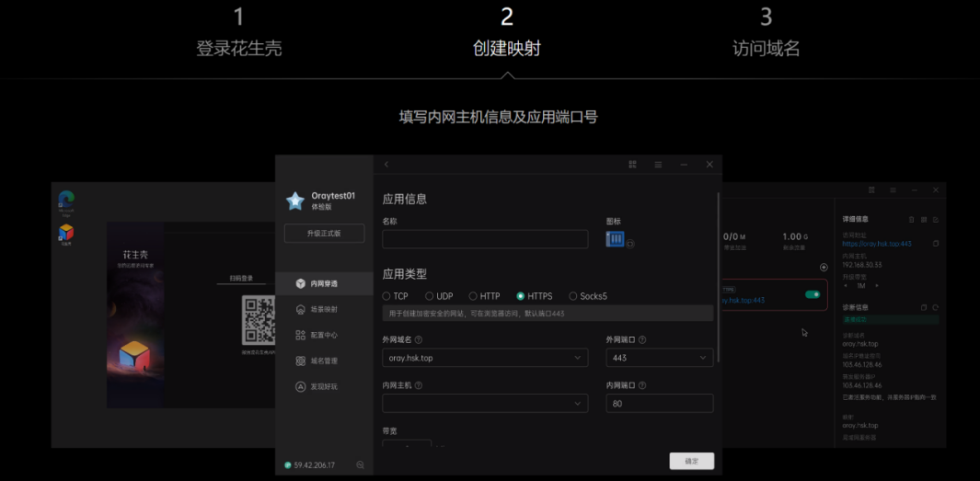The image size is (980, 481).
Task: Click the QR scan icon in right window titlebar
Action: (871, 189)
